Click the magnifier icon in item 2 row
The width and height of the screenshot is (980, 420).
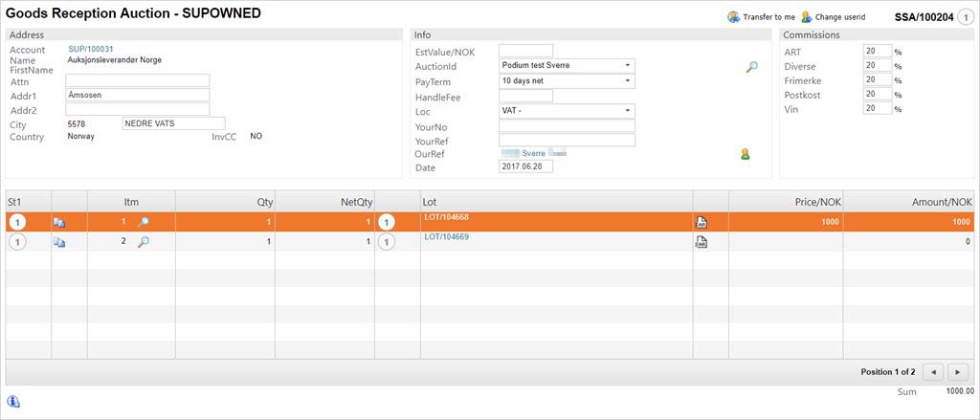144,242
